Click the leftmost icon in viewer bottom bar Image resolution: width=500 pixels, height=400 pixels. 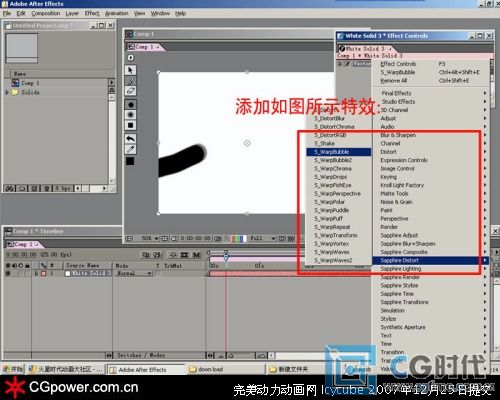tap(129, 238)
